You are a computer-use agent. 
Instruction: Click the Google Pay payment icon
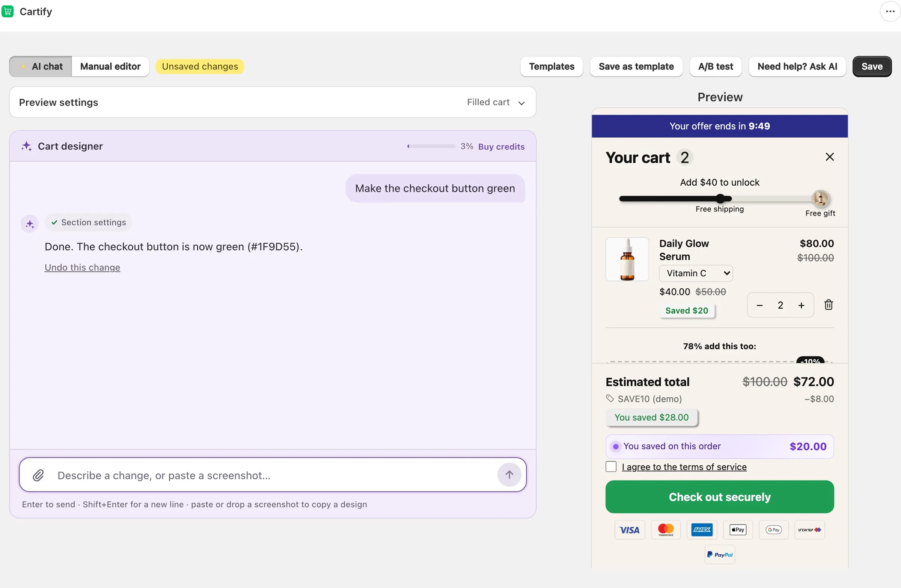[773, 530]
